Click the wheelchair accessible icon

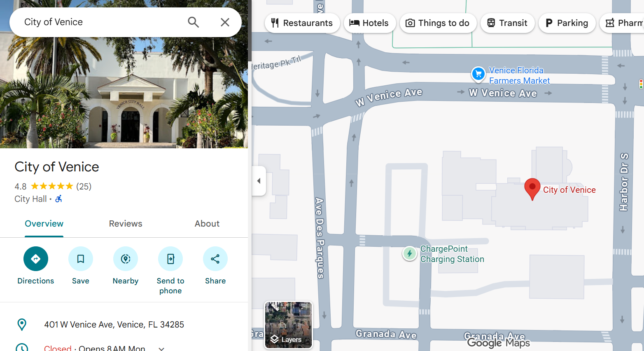pos(59,199)
